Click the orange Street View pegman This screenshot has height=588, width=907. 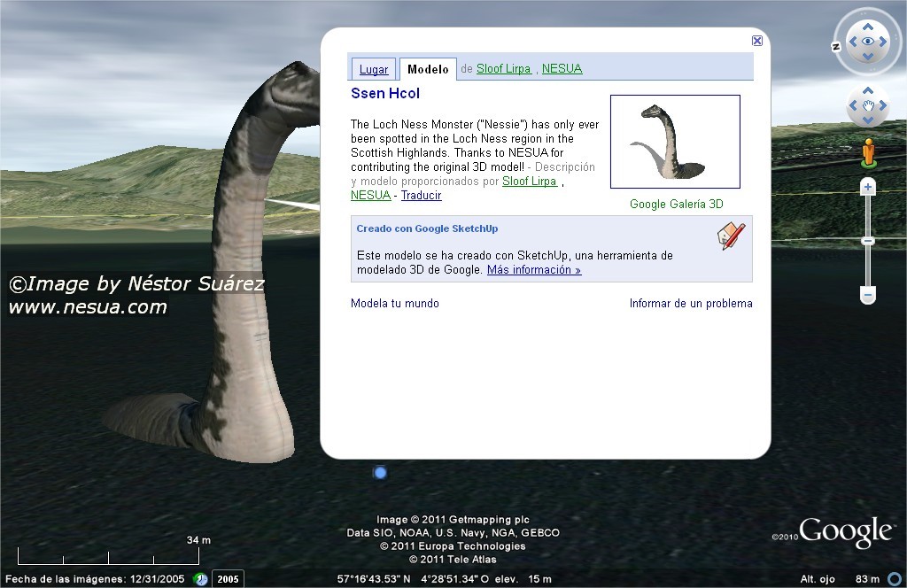(x=868, y=152)
